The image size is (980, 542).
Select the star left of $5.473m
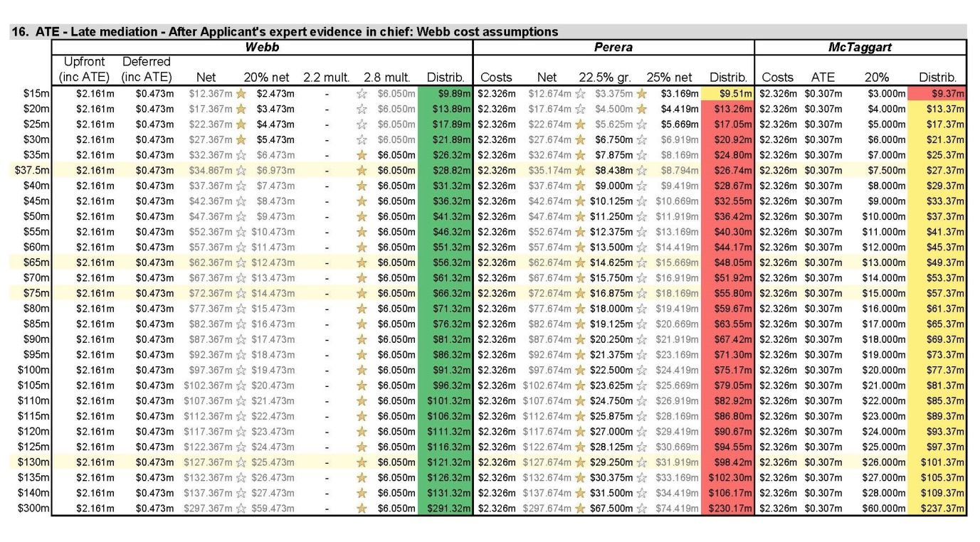pos(241,139)
